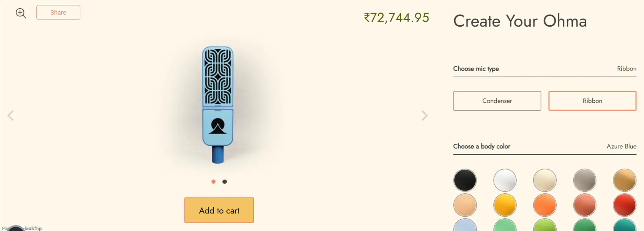Viewport: 644px width, 231px height.
Task: Choose the cream body color swatch
Action: (545, 180)
